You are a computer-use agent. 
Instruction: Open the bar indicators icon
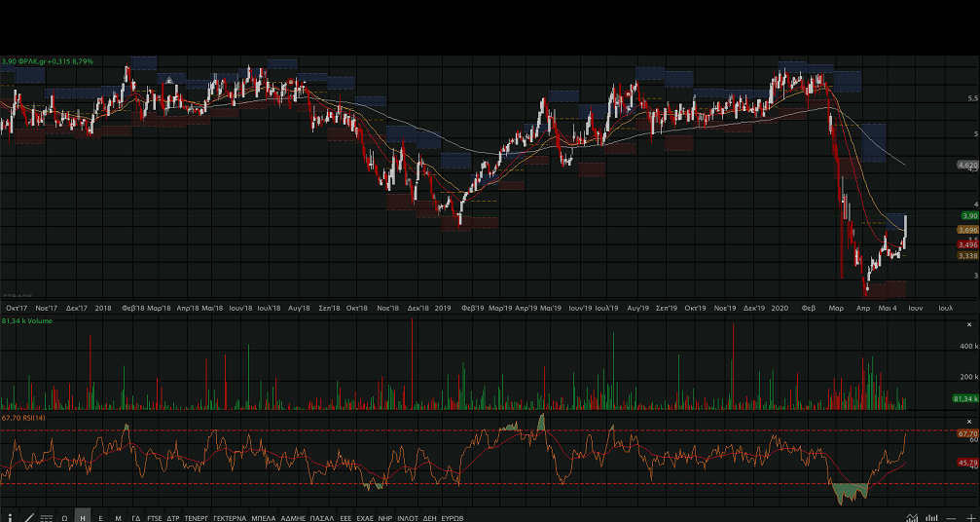[931, 517]
